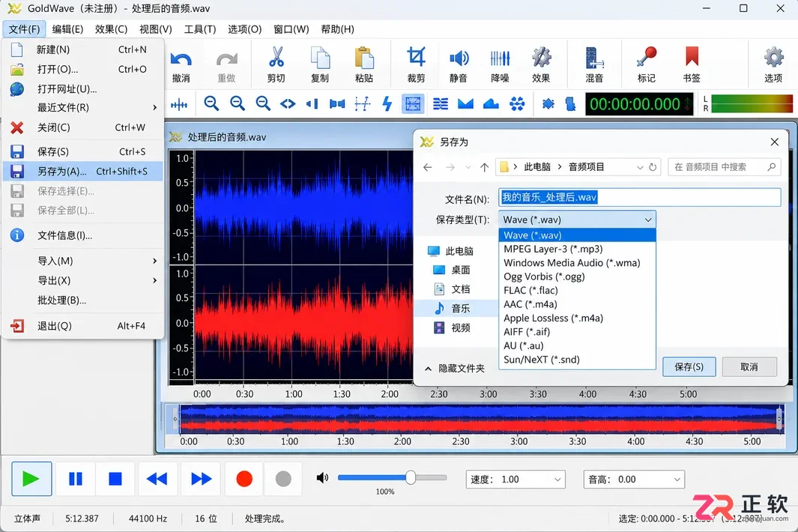
Task: Collapse folders with 隐藏文件夹
Action: [x=455, y=368]
